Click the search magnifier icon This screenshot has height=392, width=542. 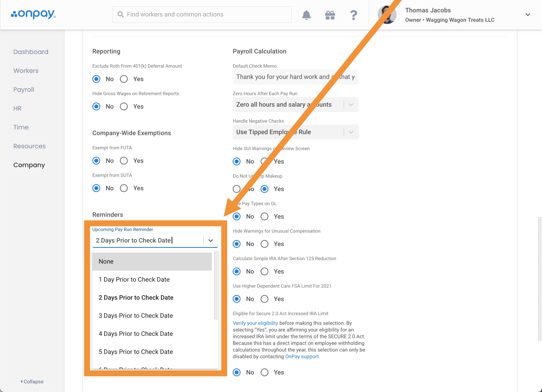[121, 15]
